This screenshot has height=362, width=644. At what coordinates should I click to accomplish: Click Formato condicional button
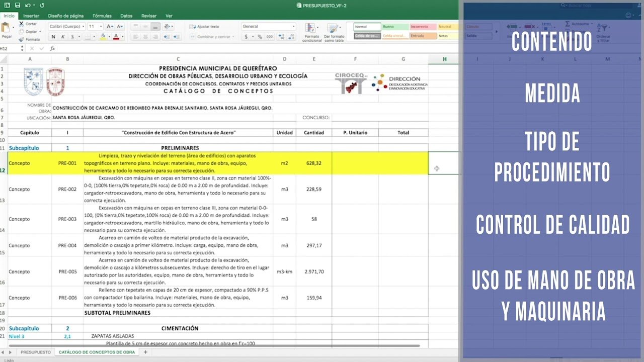pos(311,32)
